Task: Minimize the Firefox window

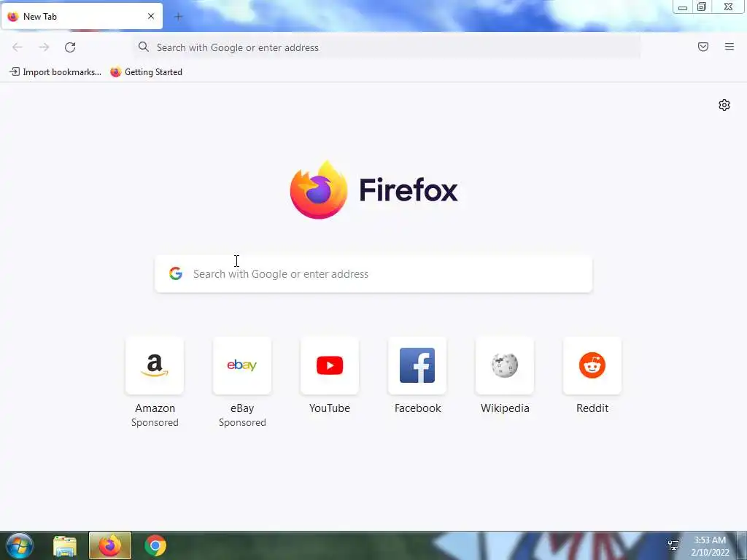Action: [683, 7]
